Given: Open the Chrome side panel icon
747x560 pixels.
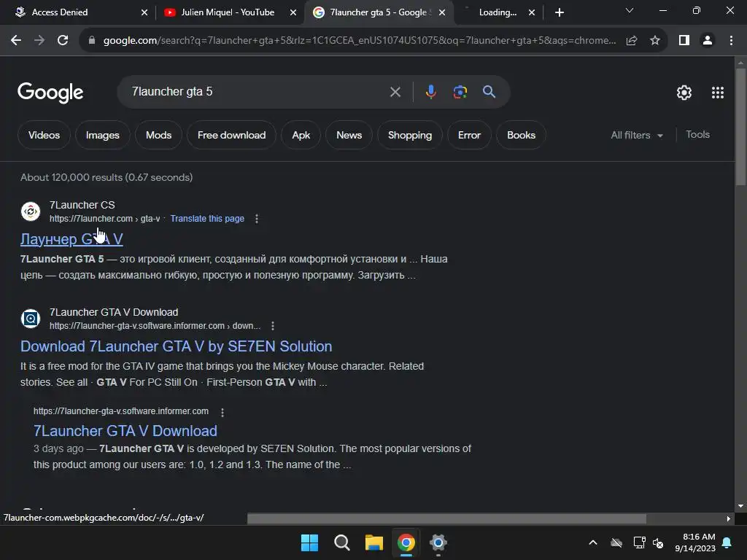Looking at the screenshot, I should point(684,41).
